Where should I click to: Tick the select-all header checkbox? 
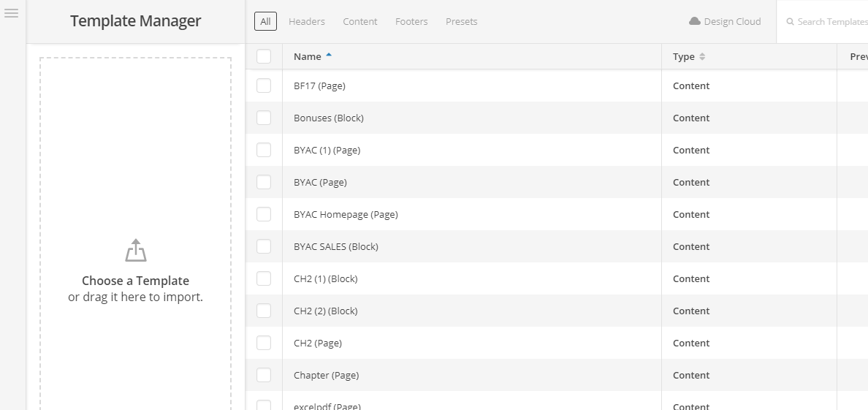tap(264, 56)
